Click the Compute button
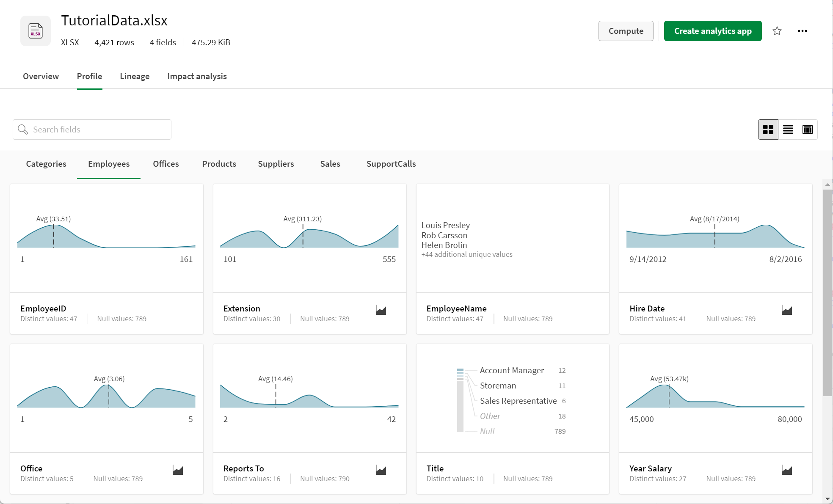833x504 pixels. [x=625, y=30]
